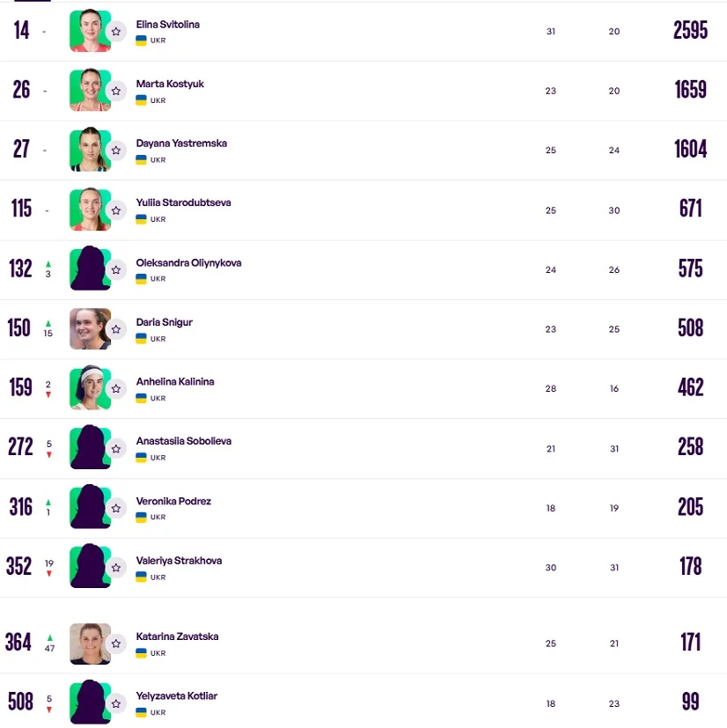Viewport: 727px width, 728px height.
Task: Click Katarina Zavatska's star icon
Action: tap(116, 644)
